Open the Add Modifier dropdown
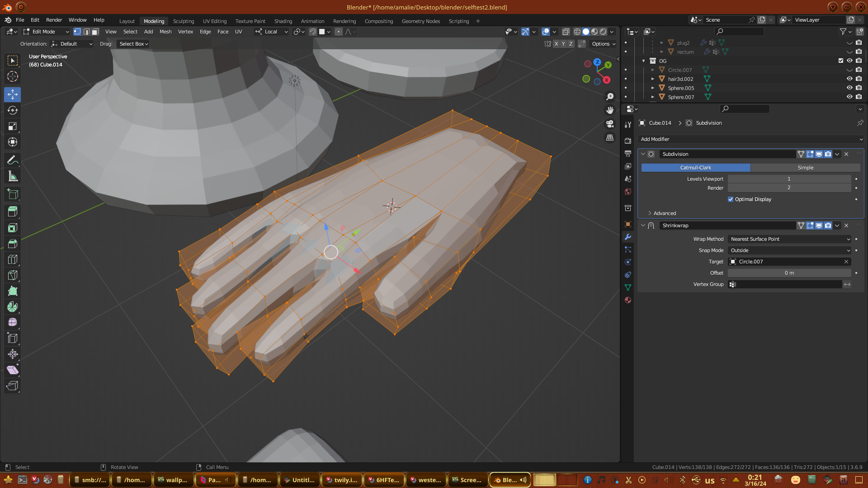This screenshot has width=868, height=488. (750, 139)
